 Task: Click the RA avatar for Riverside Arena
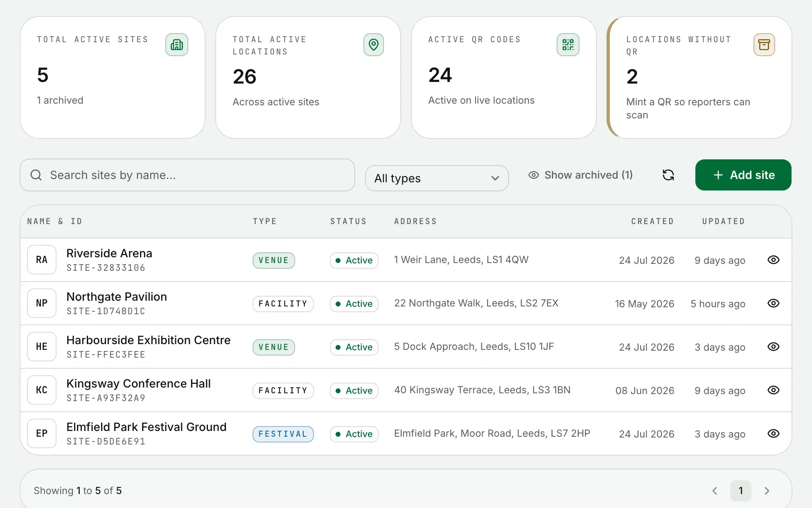[x=42, y=260]
